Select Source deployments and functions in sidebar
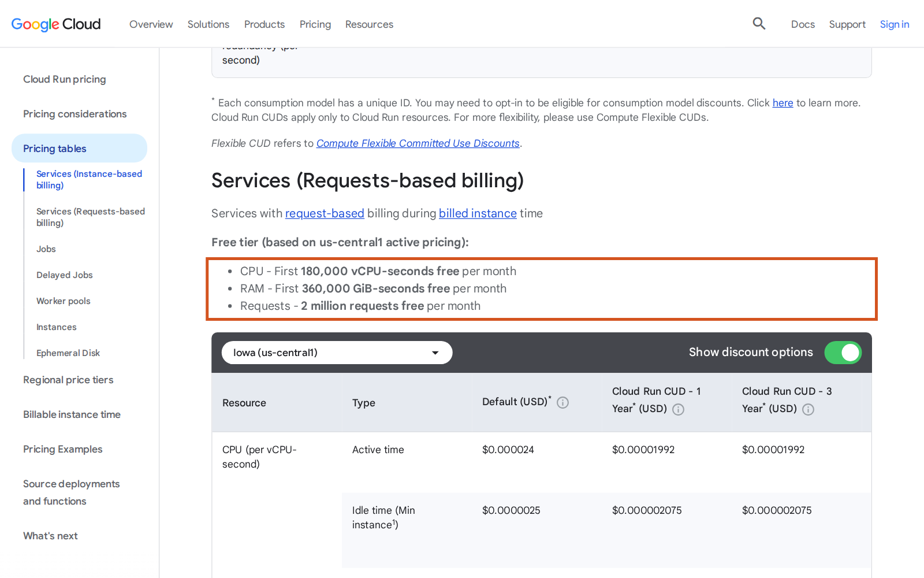 point(72,492)
